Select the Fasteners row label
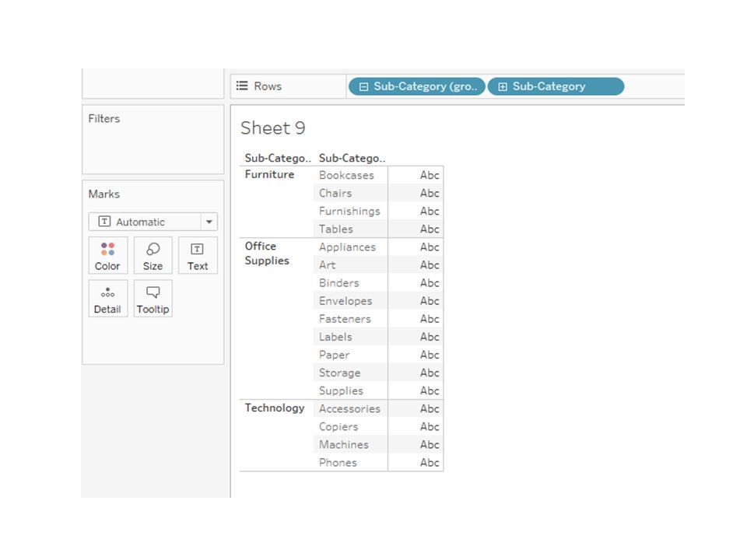 click(345, 319)
